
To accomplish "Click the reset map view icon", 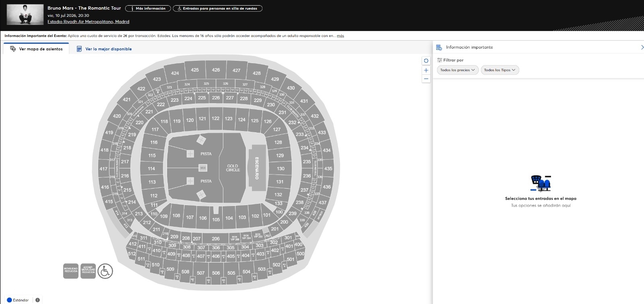I will (x=426, y=61).
